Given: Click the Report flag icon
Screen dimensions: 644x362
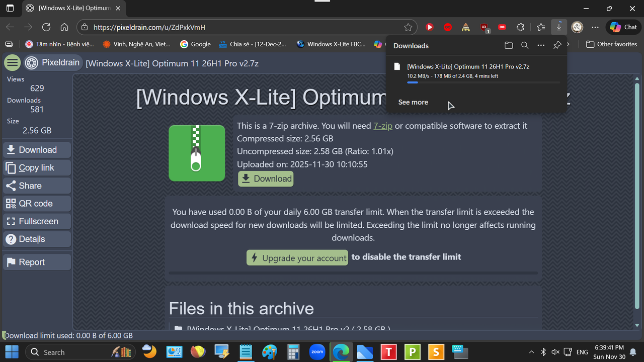Looking at the screenshot, I should [11, 261].
